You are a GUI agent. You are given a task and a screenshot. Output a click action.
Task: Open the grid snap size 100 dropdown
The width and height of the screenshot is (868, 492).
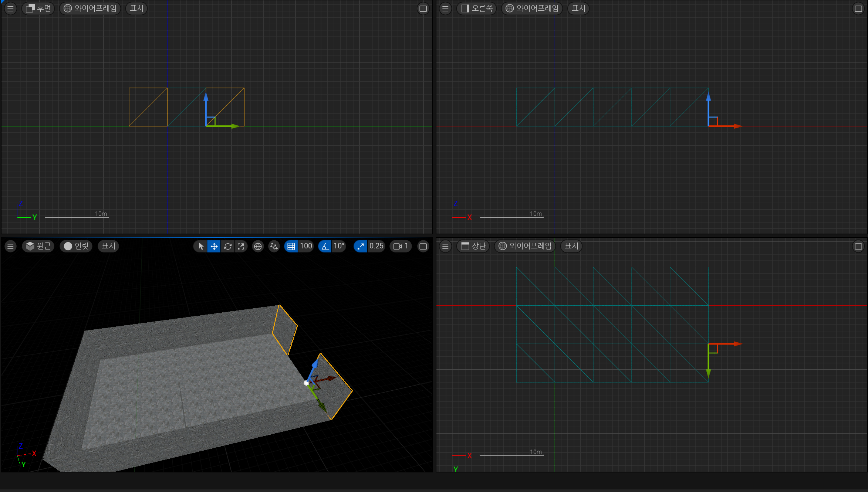[306, 246]
